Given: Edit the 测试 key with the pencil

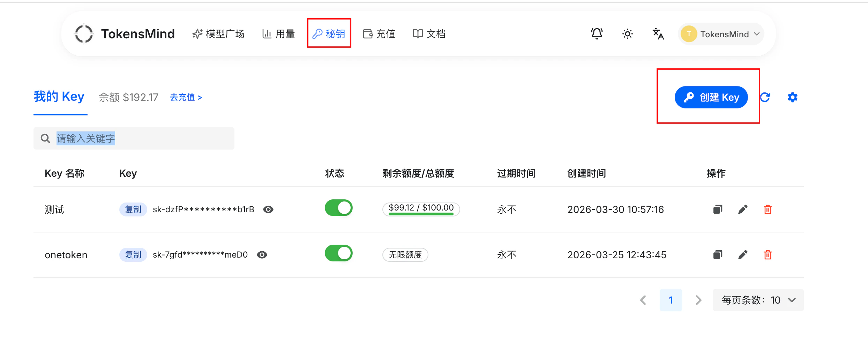Looking at the screenshot, I should (x=743, y=209).
